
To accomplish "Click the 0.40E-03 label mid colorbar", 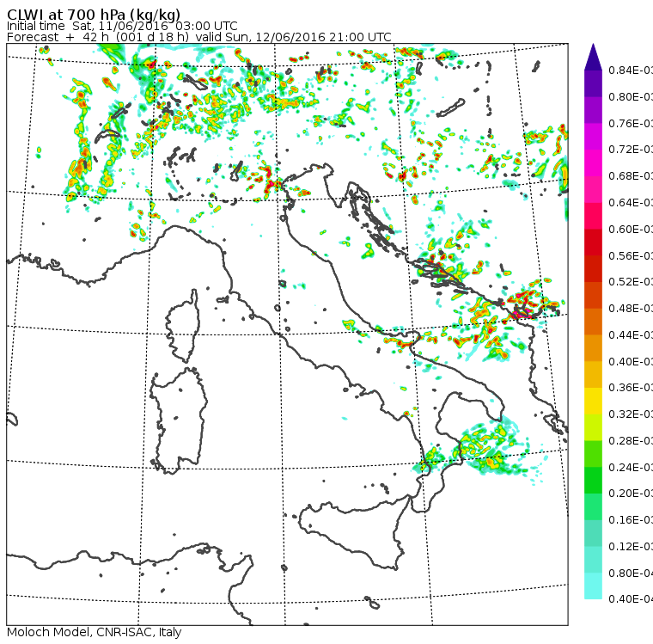I will [631, 361].
